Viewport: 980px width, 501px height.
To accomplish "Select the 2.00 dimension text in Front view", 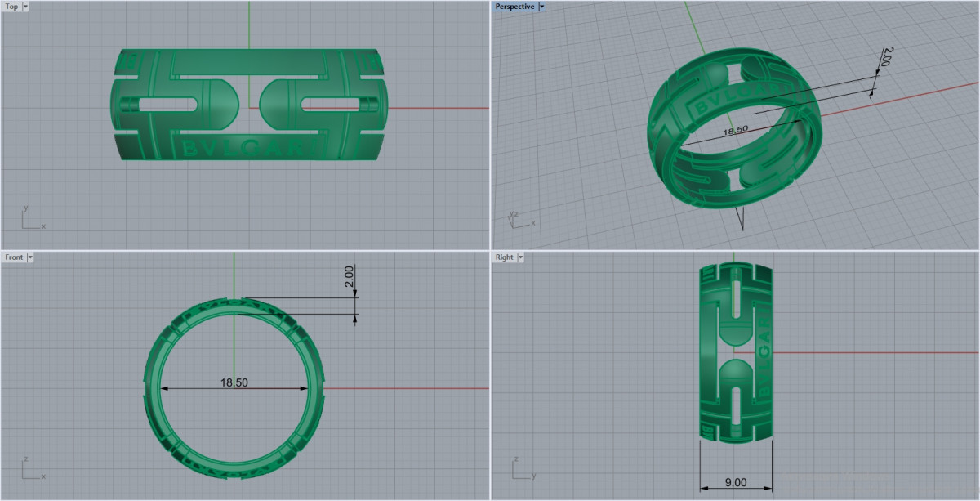I will point(349,277).
